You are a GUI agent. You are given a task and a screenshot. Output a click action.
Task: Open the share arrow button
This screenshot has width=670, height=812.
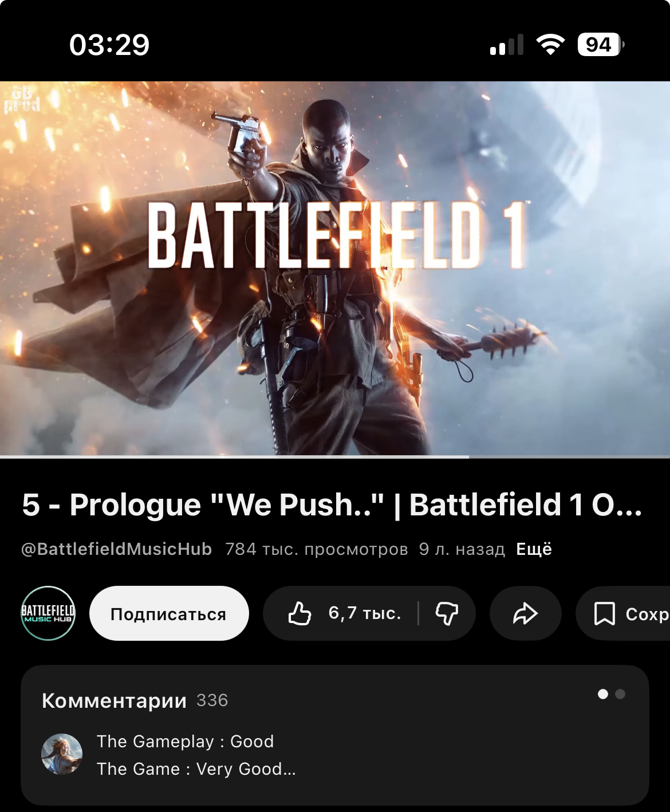(x=525, y=613)
